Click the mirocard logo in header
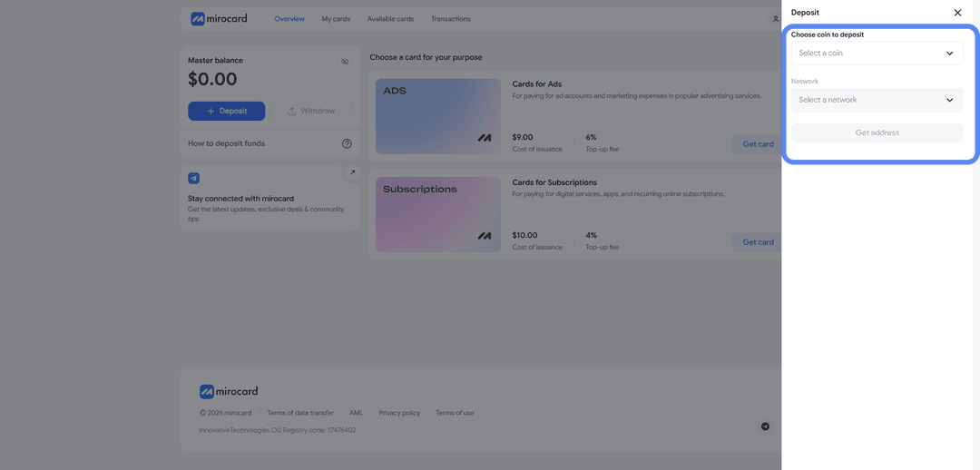 (x=219, y=19)
